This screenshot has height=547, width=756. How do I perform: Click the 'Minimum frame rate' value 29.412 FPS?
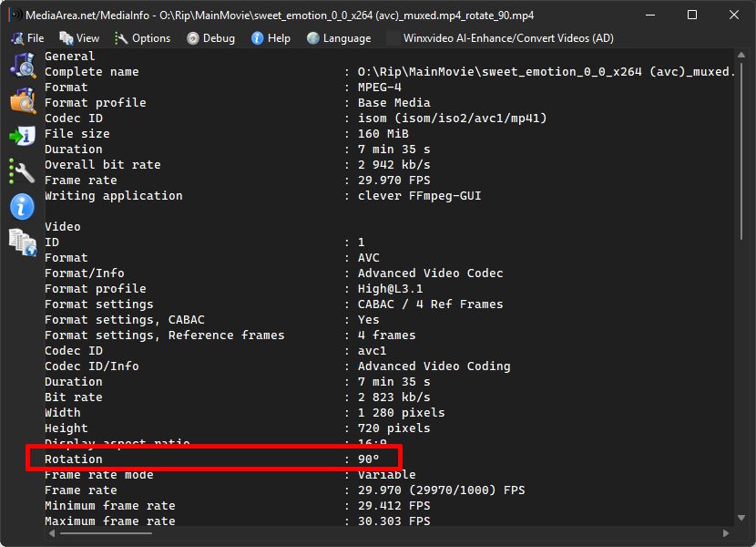click(x=393, y=505)
